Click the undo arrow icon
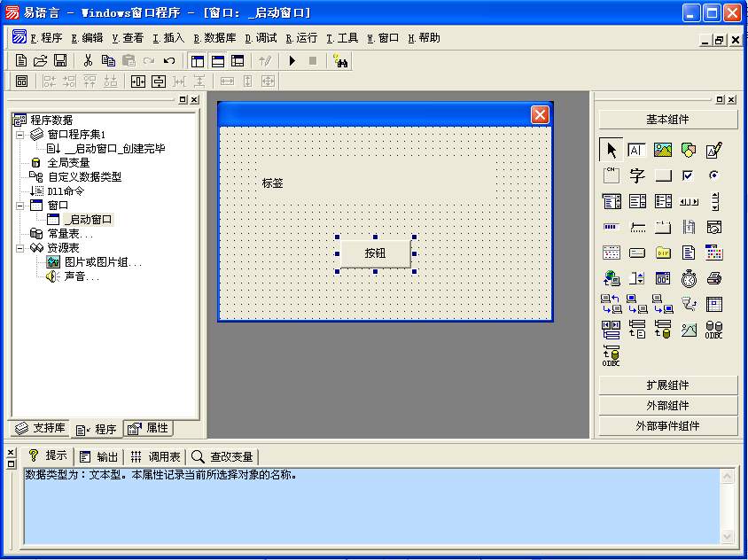Viewport: 748px width, 560px height. (169, 61)
